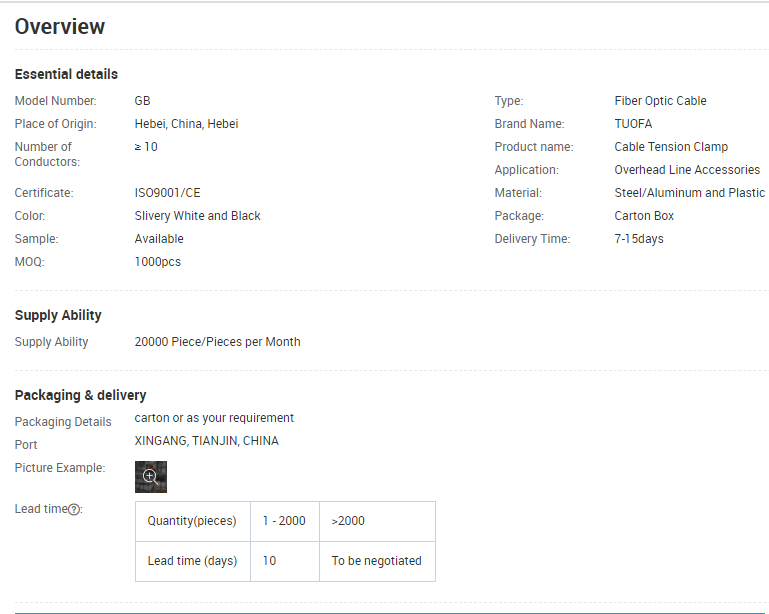
Task: Click the '>2000' quantity cell
Action: point(377,521)
